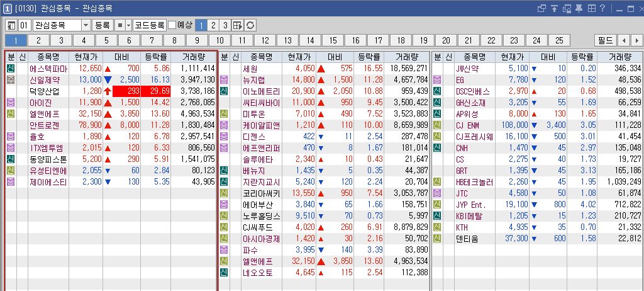Select watchlist group tab 5
Image resolution: width=644 pixels, height=291 pixels.
(107, 40)
